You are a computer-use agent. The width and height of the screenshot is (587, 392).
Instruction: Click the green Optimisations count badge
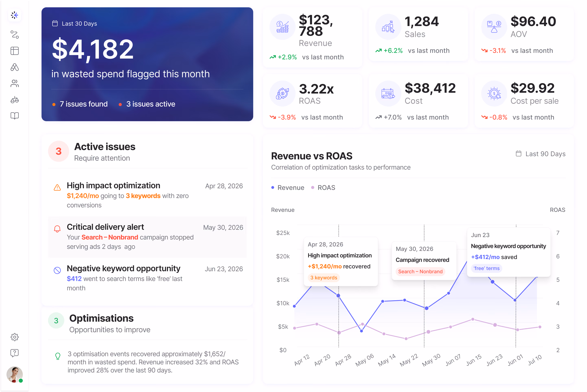click(56, 320)
